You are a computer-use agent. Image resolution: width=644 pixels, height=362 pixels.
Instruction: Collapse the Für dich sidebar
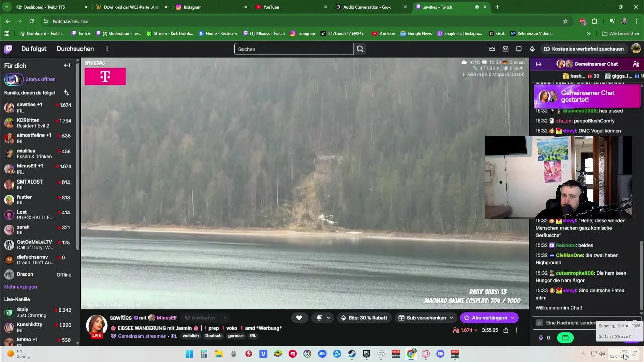point(67,65)
